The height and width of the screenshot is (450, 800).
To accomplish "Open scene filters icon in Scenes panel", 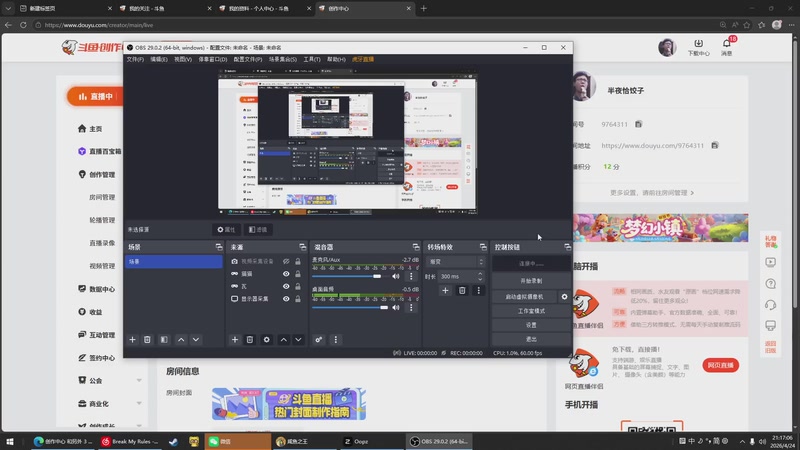I will coord(164,340).
